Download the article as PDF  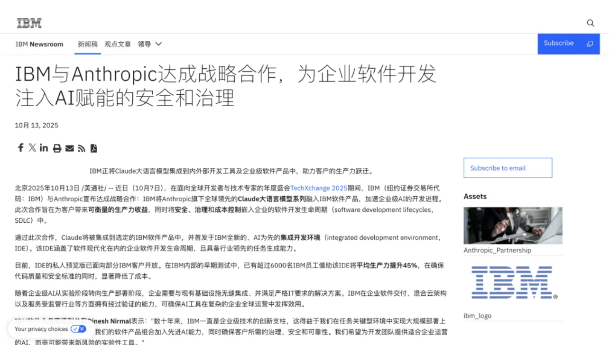pyautogui.click(x=93, y=147)
